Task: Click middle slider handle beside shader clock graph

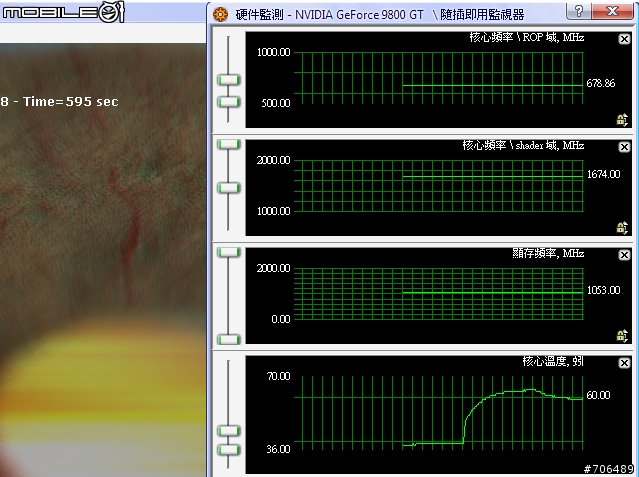Action: pyautogui.click(x=229, y=188)
